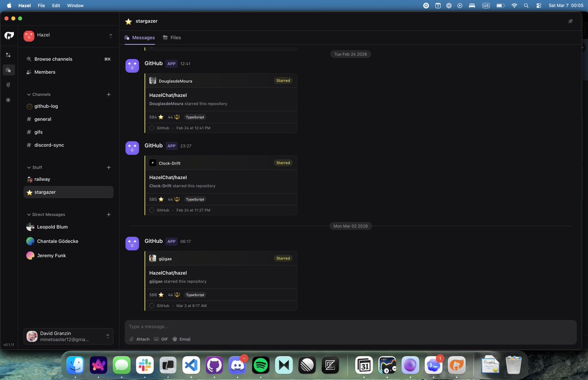This screenshot has height=380, width=588.
Task: Open the David Granzin account menu
Action: [69, 336]
